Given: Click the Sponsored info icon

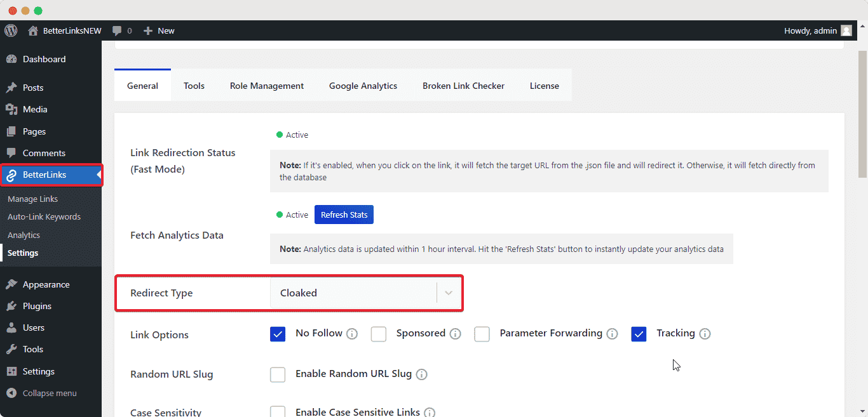Looking at the screenshot, I should [455, 334].
